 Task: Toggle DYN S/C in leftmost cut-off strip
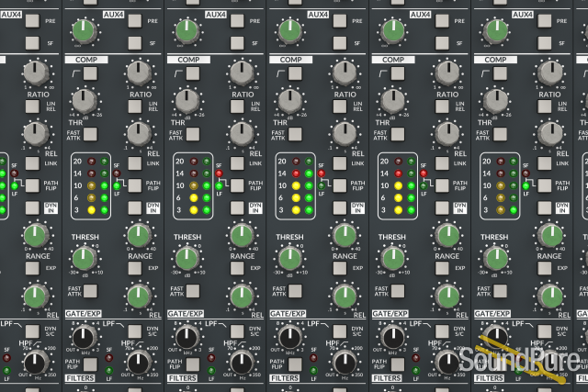pos(32,331)
